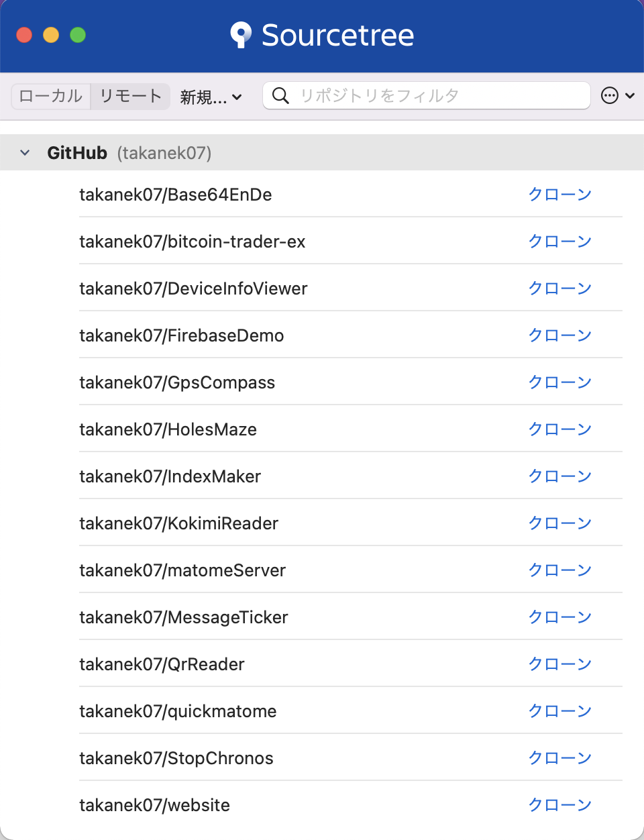This screenshot has width=644, height=840.
Task: Clone the QrReader repository
Action: tap(559, 664)
